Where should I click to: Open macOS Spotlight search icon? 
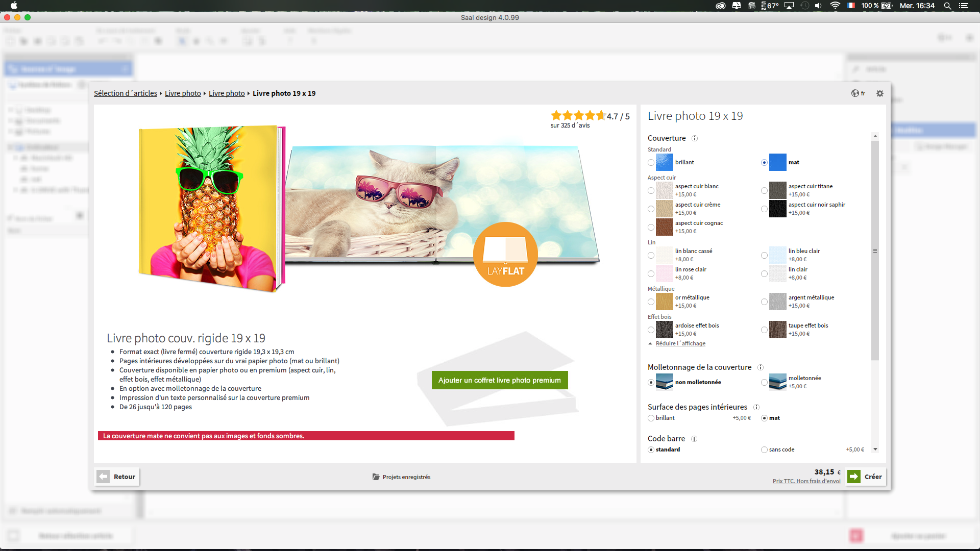click(947, 6)
